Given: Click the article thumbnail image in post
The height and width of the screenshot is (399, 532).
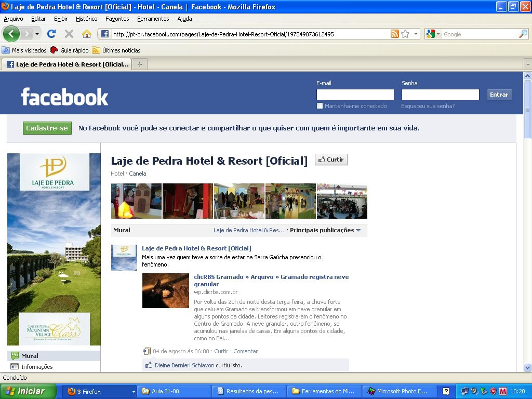Looking at the screenshot, I should point(166,291).
